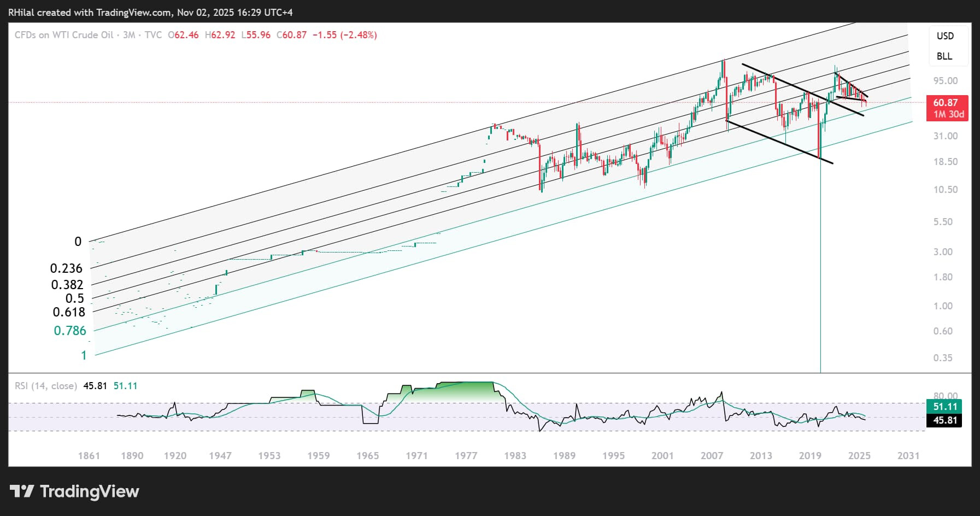980x516 pixels.
Task: Click the current price label 60.87
Action: coord(946,103)
